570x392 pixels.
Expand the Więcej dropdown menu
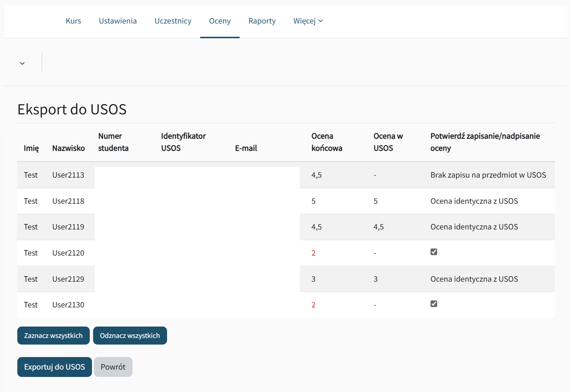coord(308,21)
